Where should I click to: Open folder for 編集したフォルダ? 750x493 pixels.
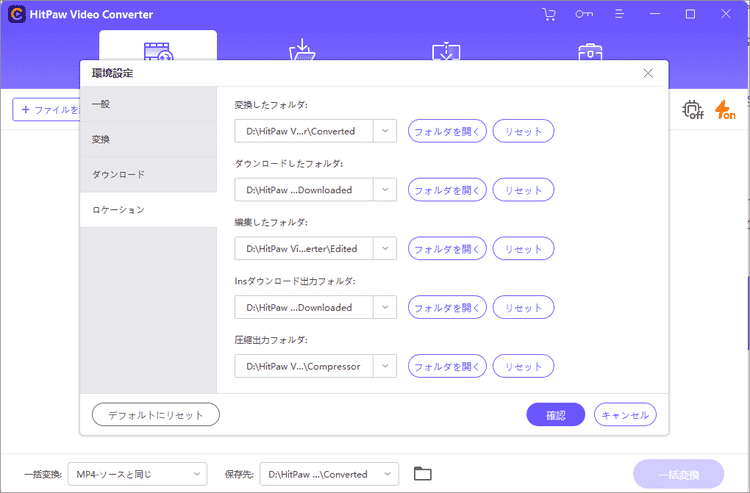point(447,249)
